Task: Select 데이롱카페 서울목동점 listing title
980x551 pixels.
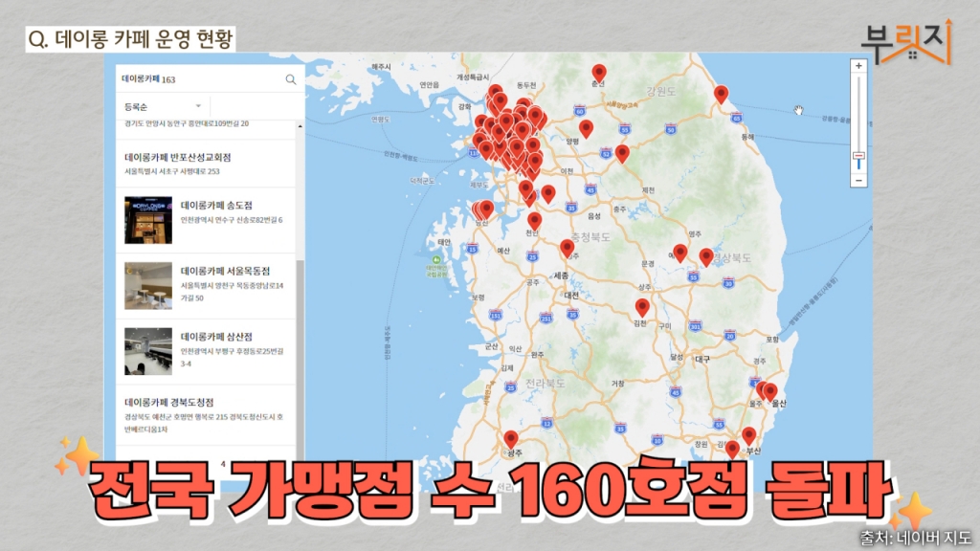Action: pyautogui.click(x=226, y=271)
